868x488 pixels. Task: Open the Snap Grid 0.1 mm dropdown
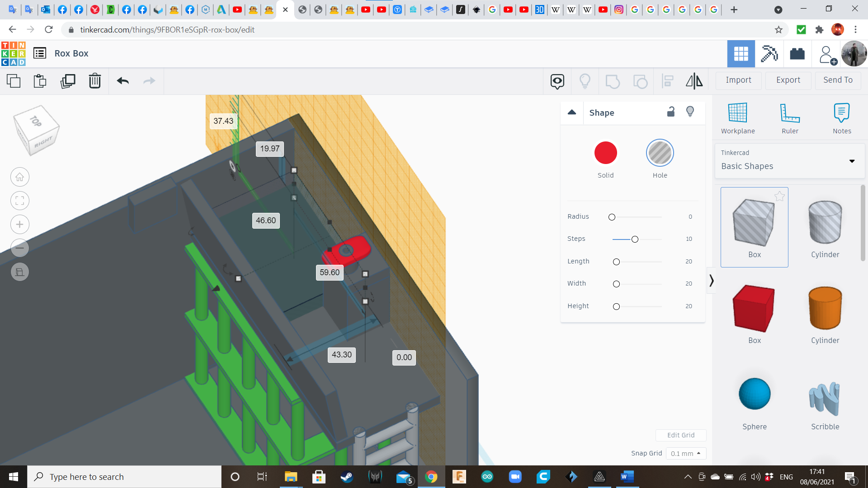[x=686, y=453]
